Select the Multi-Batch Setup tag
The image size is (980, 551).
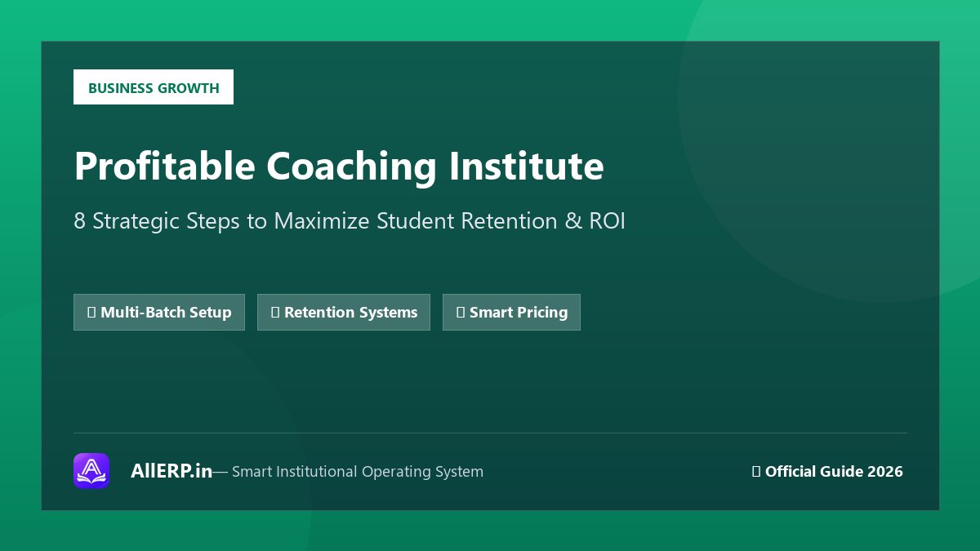click(159, 312)
